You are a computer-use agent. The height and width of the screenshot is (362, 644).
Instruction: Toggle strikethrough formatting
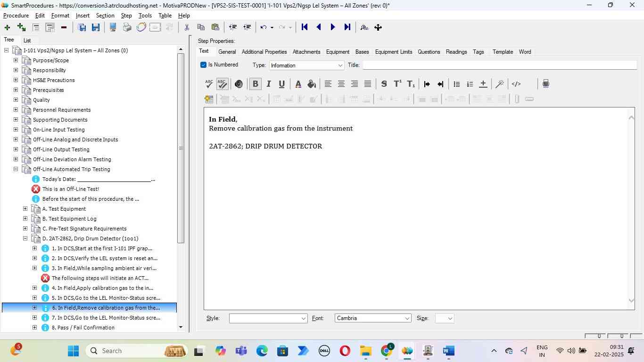click(x=384, y=84)
